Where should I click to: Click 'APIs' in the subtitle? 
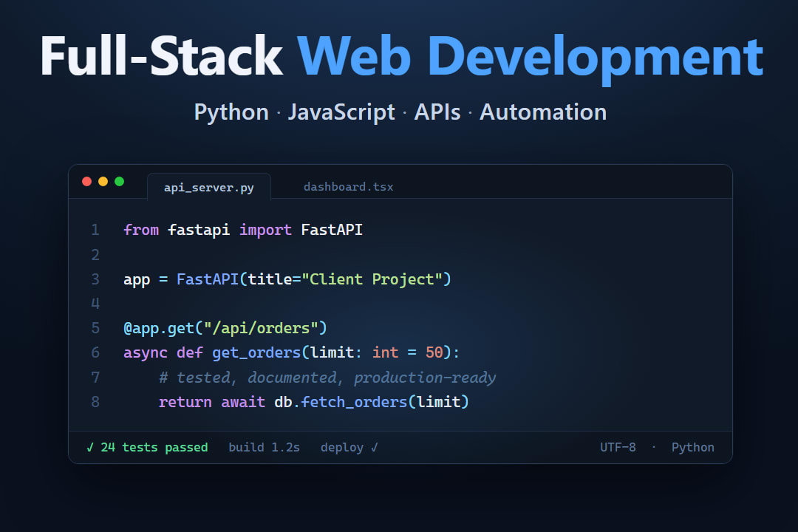pyautogui.click(x=437, y=112)
